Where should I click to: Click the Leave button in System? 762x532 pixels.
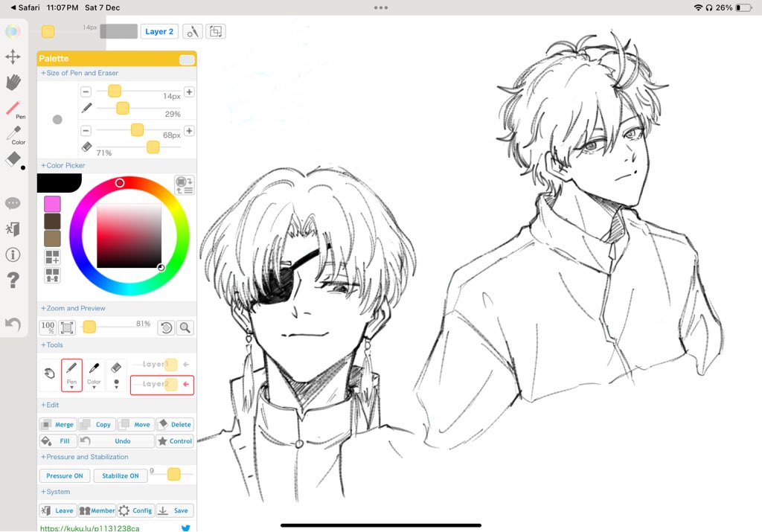pos(58,510)
